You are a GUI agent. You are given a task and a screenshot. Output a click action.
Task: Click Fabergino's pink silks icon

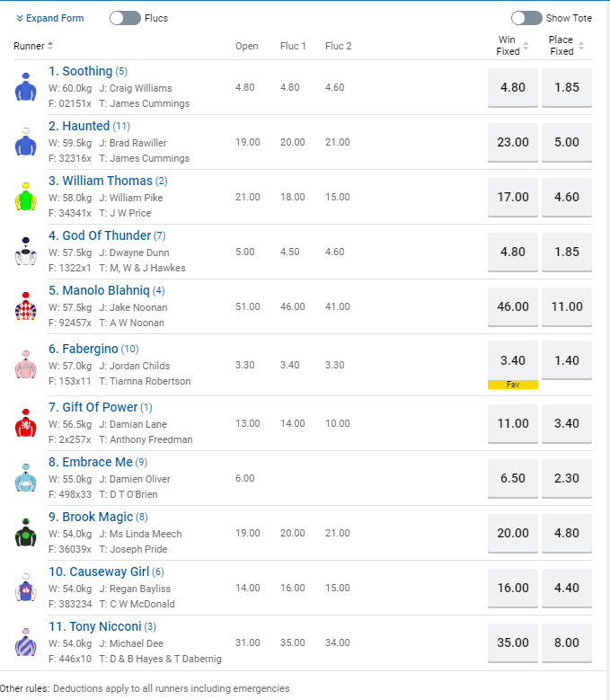[x=24, y=364]
